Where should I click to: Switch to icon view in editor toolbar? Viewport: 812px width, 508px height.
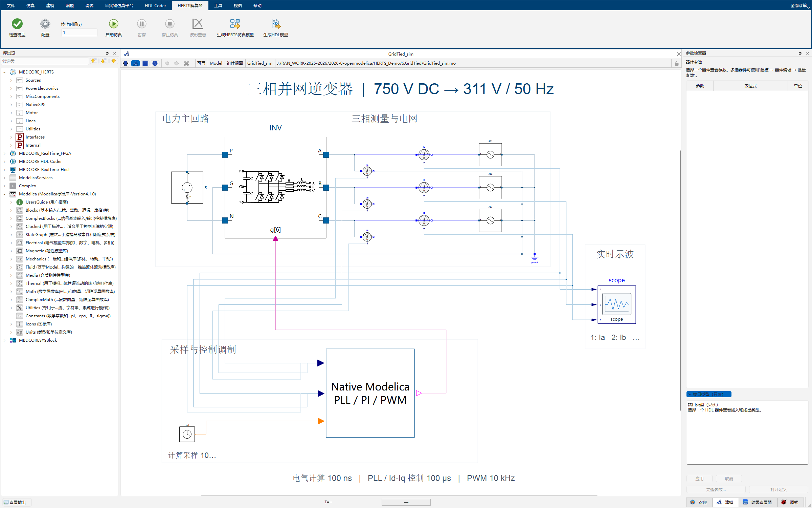click(x=126, y=63)
